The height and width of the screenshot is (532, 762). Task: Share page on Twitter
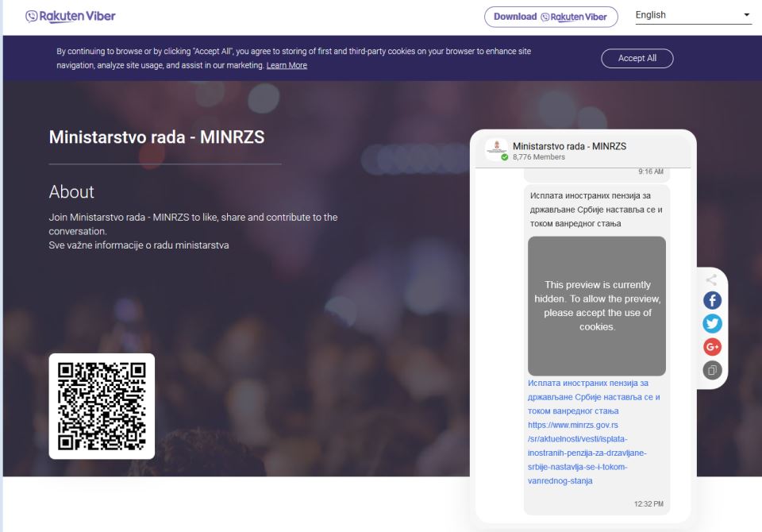point(712,324)
